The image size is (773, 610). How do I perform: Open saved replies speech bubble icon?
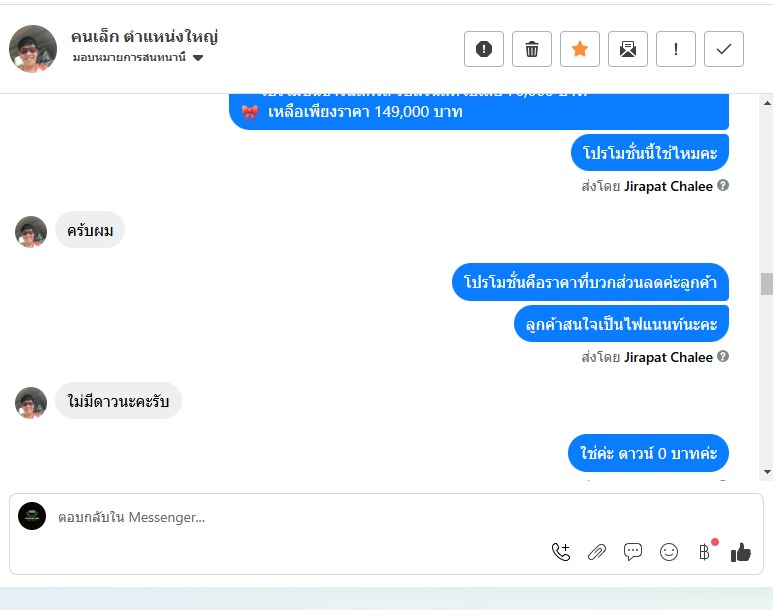click(632, 552)
